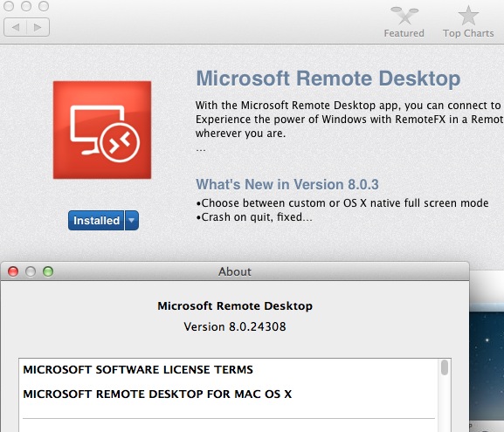Click the scrollbar thumb in license text
This screenshot has width=504, height=432.
tap(445, 367)
